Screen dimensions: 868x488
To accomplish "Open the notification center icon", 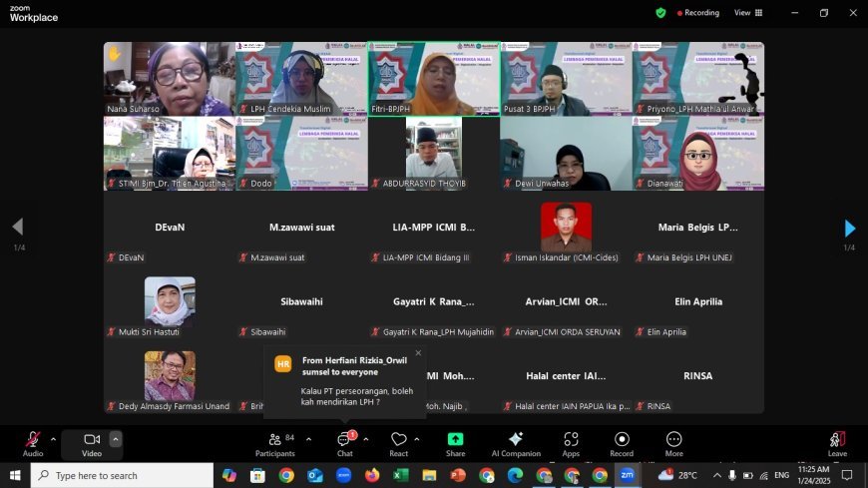I will click(x=847, y=475).
